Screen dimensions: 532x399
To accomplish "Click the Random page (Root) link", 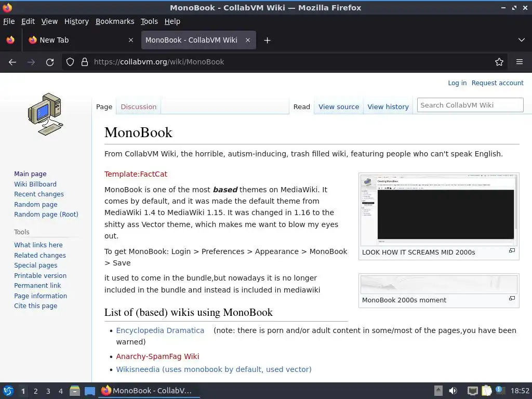I will click(46, 215).
